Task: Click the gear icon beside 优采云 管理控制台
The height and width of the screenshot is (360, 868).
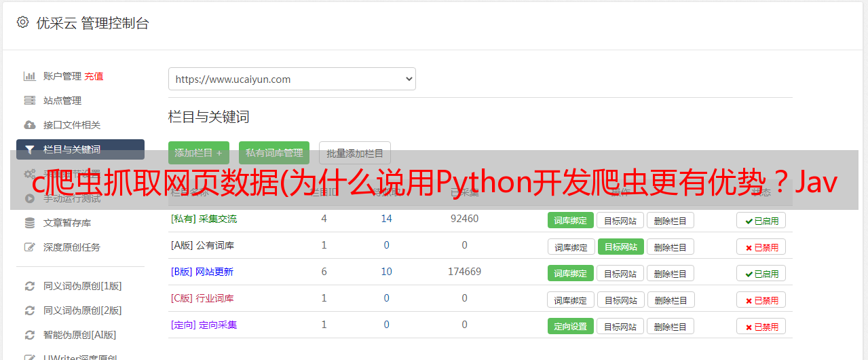Action: [22, 22]
